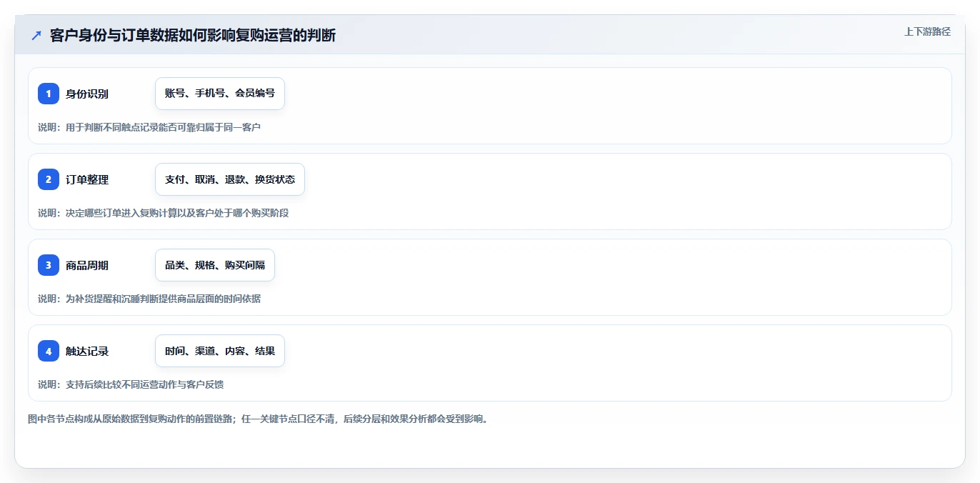Select step badge 1 for 身份识别

[49, 94]
